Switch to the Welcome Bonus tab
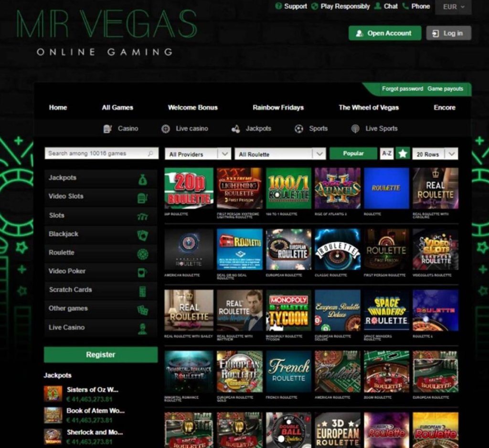The height and width of the screenshot is (448, 489). (192, 108)
